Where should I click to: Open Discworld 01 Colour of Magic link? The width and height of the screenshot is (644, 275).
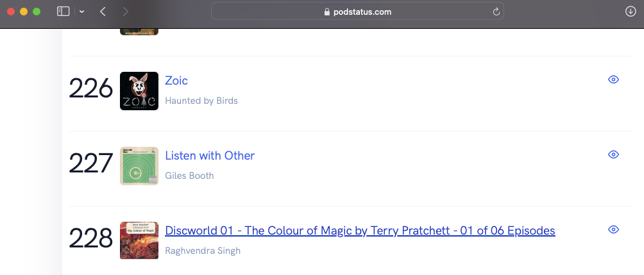pos(360,231)
